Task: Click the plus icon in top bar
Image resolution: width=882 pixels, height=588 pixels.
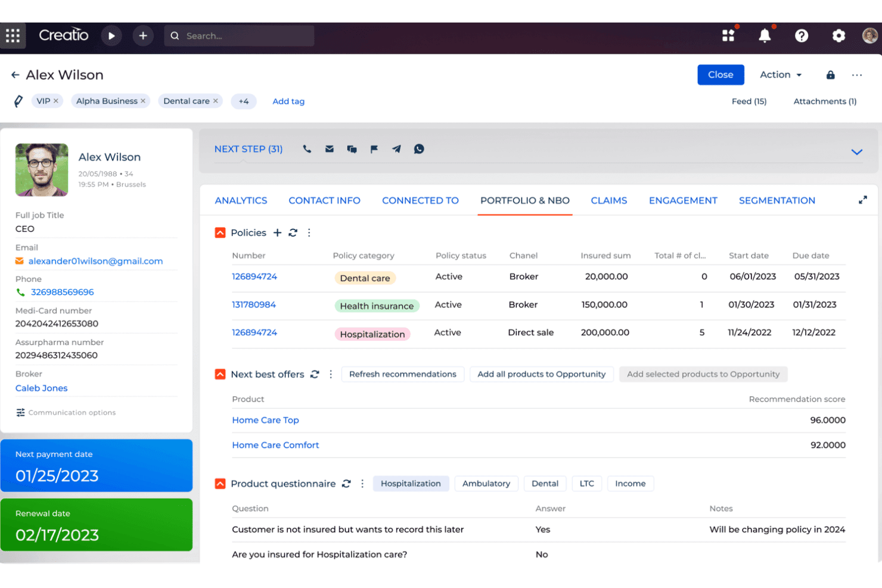Action: (143, 36)
